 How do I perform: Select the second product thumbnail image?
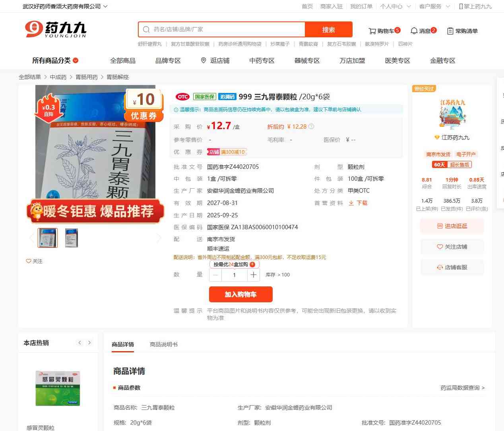click(x=72, y=238)
